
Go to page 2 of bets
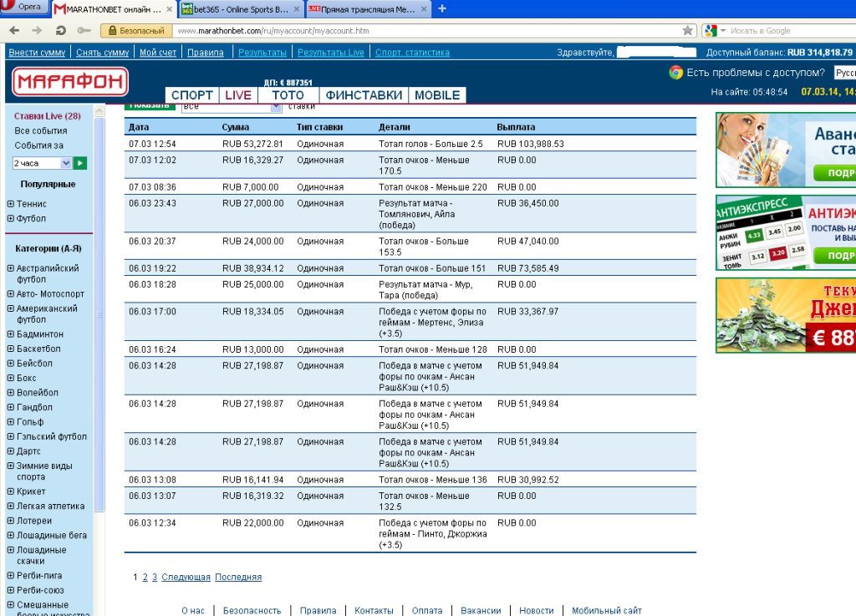pyautogui.click(x=145, y=577)
